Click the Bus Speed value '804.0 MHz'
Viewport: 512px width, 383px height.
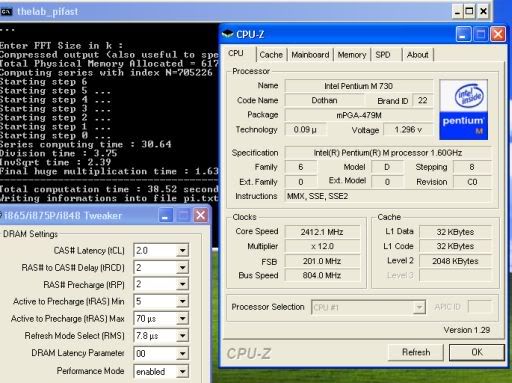point(322,275)
